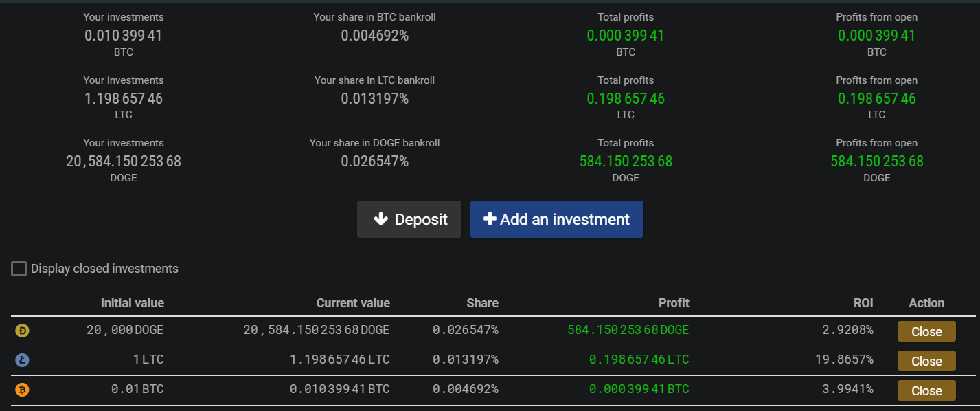Click the Dogecoin icon in investments table
This screenshot has height=411, width=980.
22,331
